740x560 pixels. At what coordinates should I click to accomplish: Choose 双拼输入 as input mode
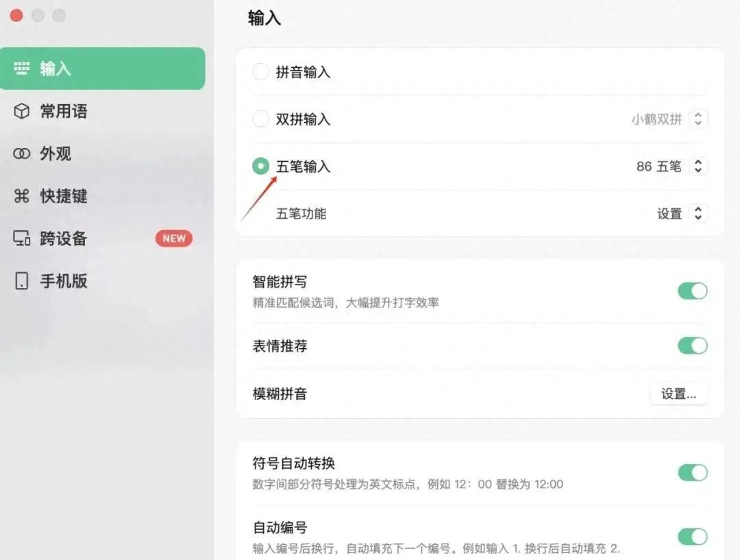[260, 119]
